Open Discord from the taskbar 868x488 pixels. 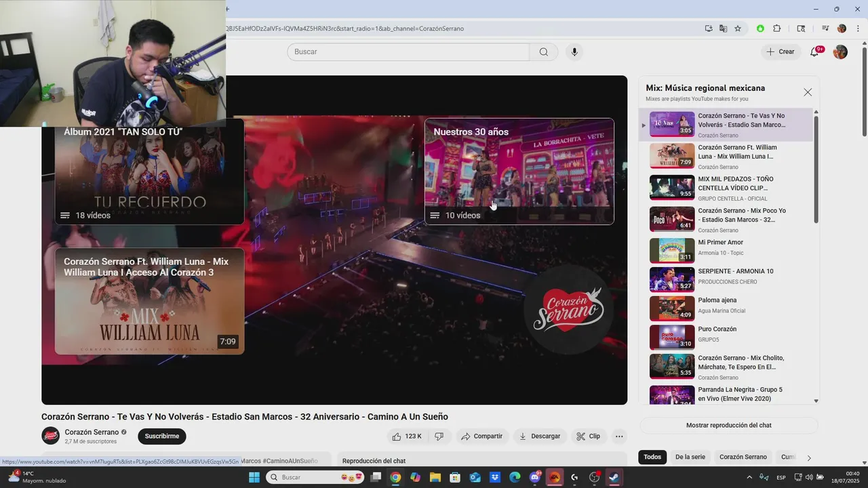click(534, 477)
